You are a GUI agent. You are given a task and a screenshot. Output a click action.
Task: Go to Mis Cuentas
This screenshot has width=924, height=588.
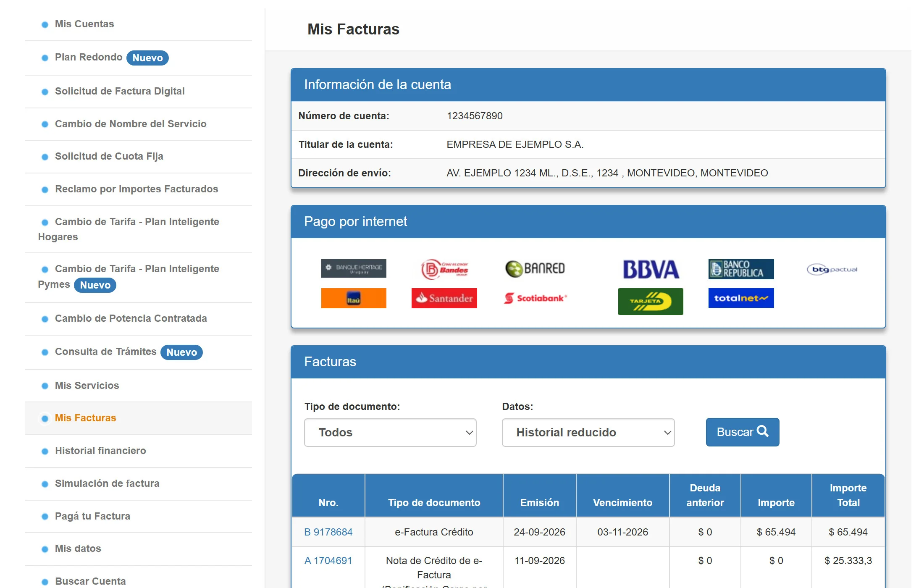pos(84,24)
